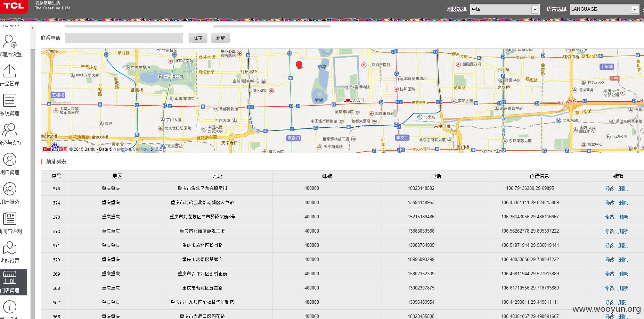Select phone number 18996093299
This screenshot has height=319, width=644.
pyautogui.click(x=421, y=259)
